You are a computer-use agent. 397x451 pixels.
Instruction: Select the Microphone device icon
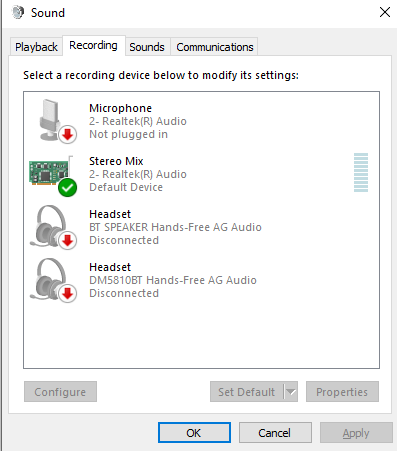click(58, 121)
